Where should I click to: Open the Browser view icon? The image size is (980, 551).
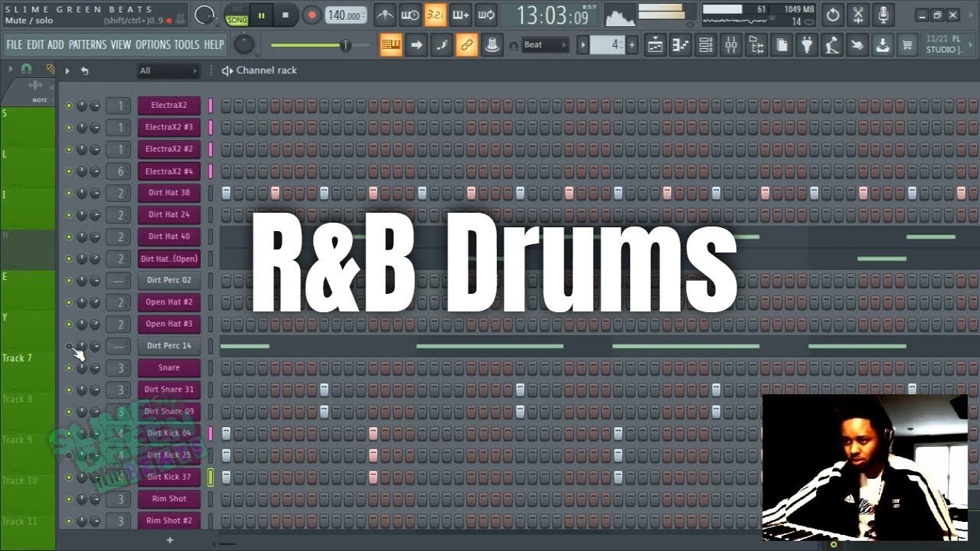click(x=756, y=45)
